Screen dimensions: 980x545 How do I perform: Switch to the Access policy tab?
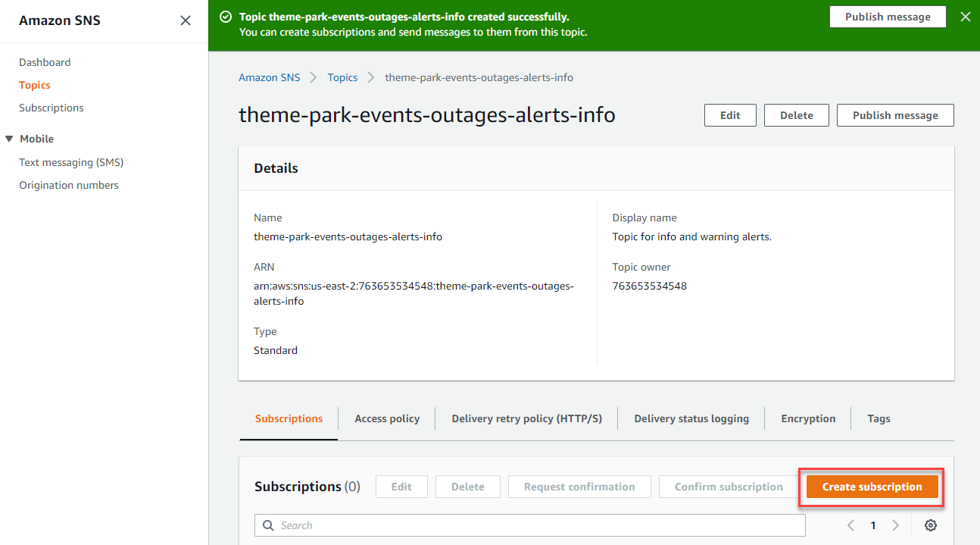[387, 418]
